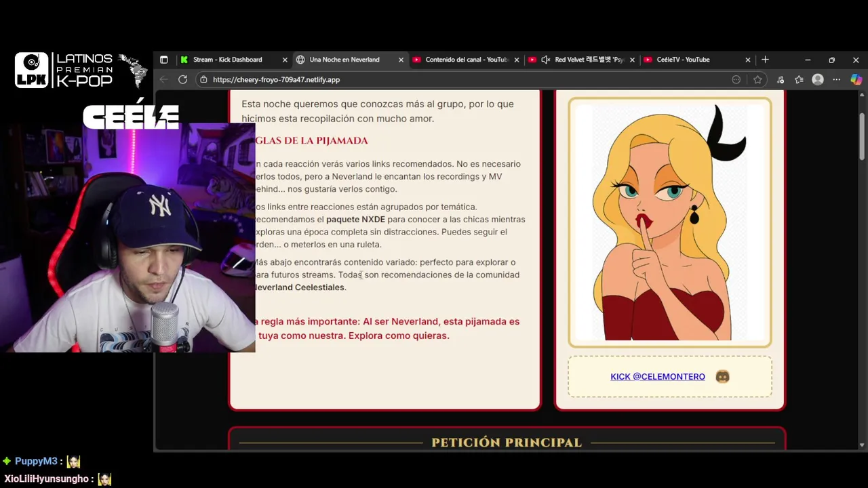The height and width of the screenshot is (488, 868).
Task: Open the tab actions menu icon
Action: tap(163, 60)
